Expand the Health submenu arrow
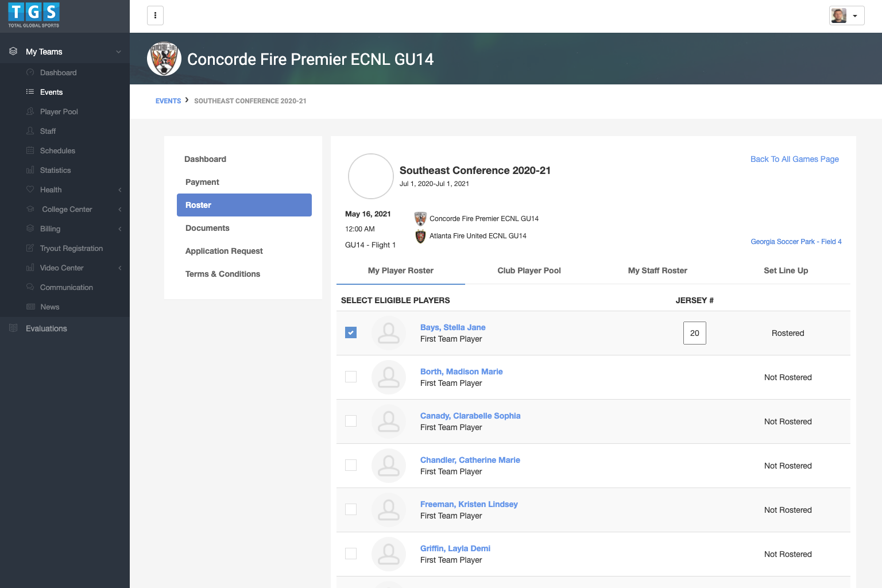The image size is (882, 588). [120, 189]
